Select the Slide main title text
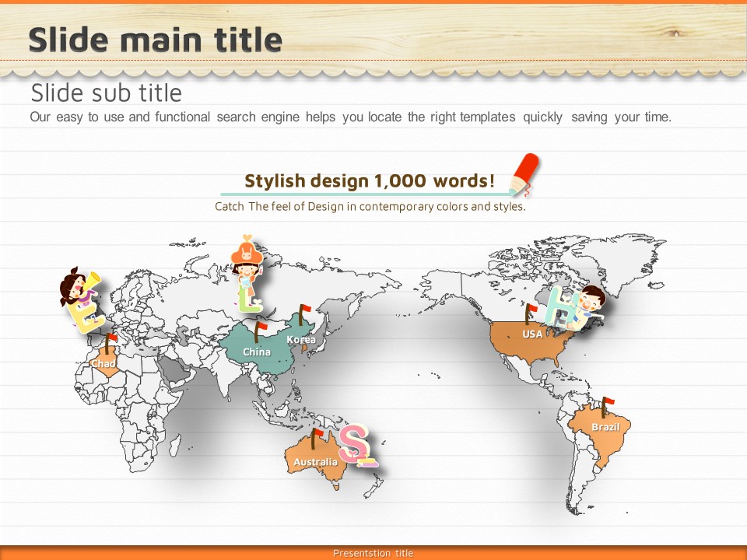747x560 pixels. point(155,40)
